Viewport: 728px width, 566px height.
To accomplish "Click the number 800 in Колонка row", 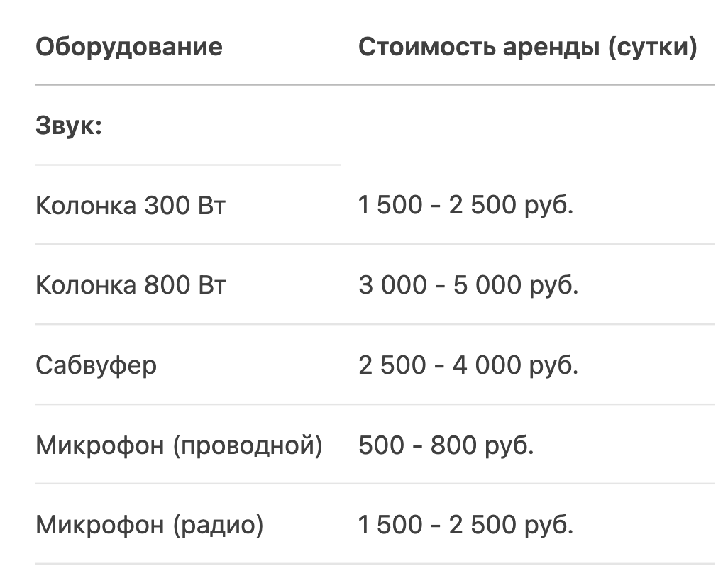I will (167, 285).
